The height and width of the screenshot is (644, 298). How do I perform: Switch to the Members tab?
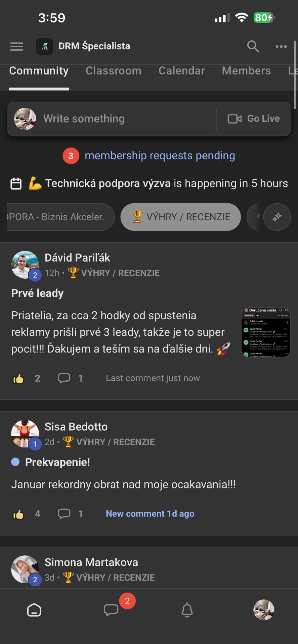pyautogui.click(x=246, y=71)
